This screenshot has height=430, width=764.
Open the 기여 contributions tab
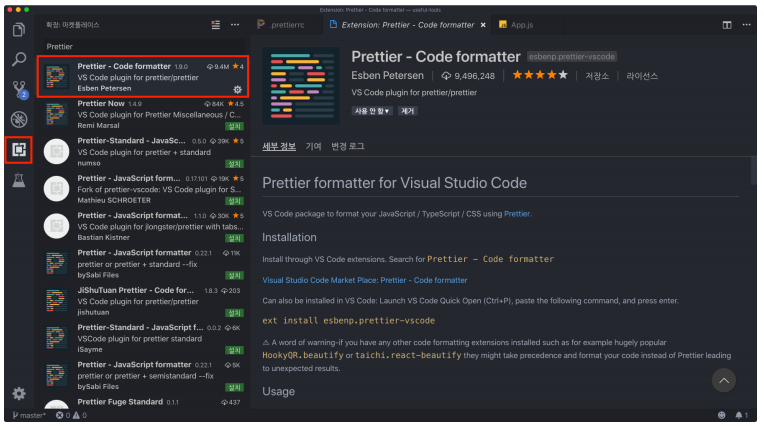pyautogui.click(x=313, y=146)
